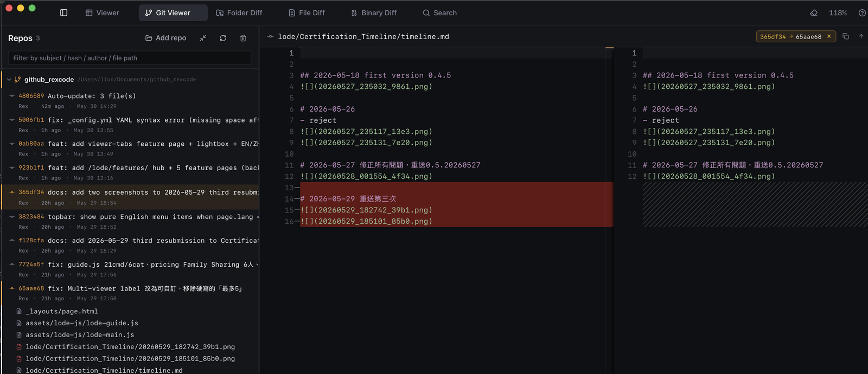The width and height of the screenshot is (868, 374).
Task: Select commit 7724a5f fix guide.js
Action: pyautogui.click(x=130, y=269)
